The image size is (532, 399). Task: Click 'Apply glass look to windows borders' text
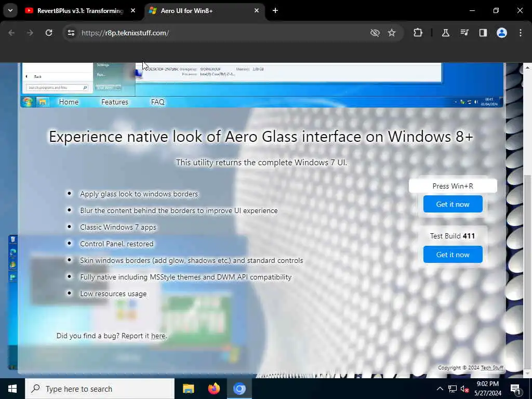coord(139,194)
